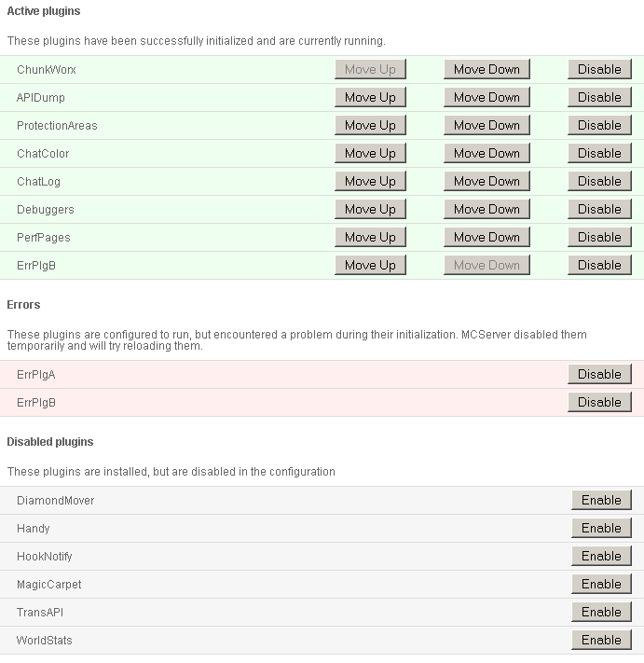Viewport: 644px width, 663px height.
Task: Disable ErrPlgA in the Errors section
Action: click(599, 374)
